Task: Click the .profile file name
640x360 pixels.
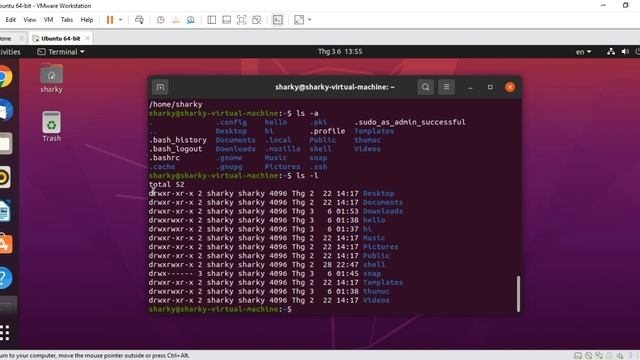Action: click(327, 131)
